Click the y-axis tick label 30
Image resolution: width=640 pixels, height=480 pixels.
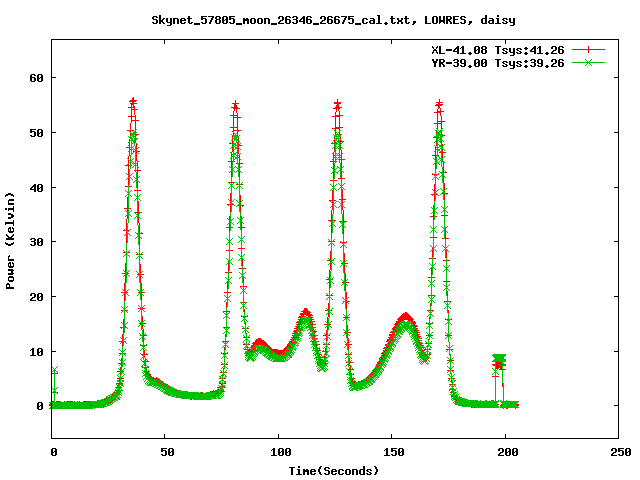point(36,242)
